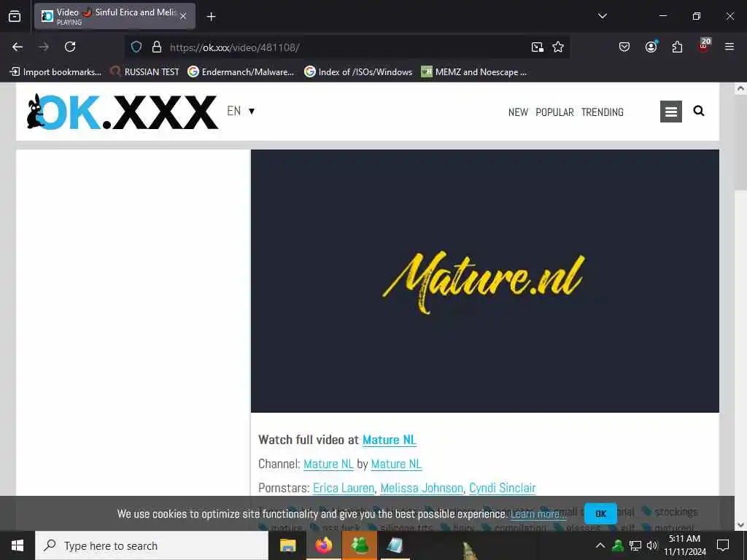Bookmark this page with star icon

coord(558,47)
